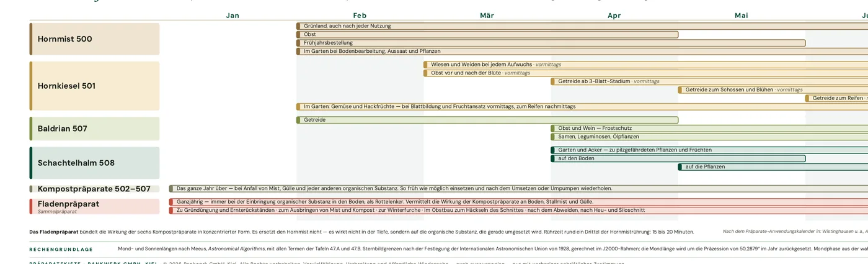Click the Mond- und Sonnenlängen nach Meeus text

(x=493, y=248)
